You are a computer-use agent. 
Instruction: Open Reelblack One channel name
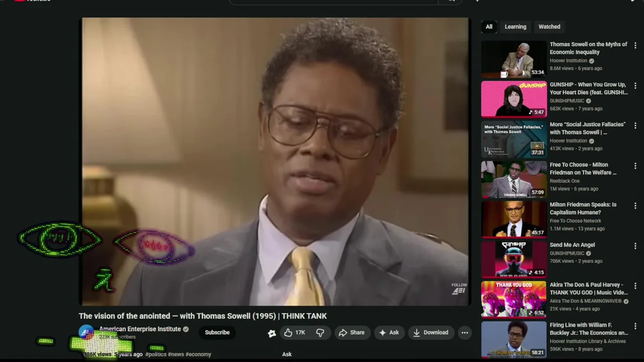(x=565, y=181)
